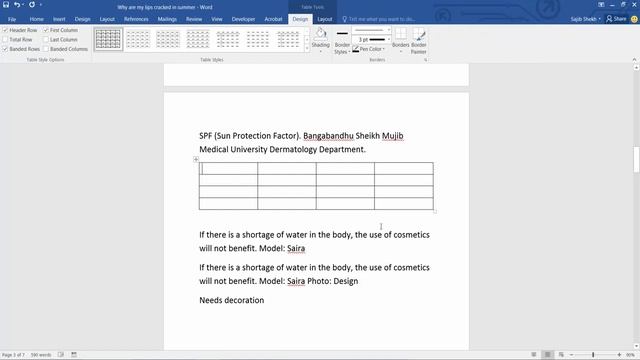Uncheck the Header Row option
Image resolution: width=640 pixels, height=360 pixels.
[x=20, y=30]
